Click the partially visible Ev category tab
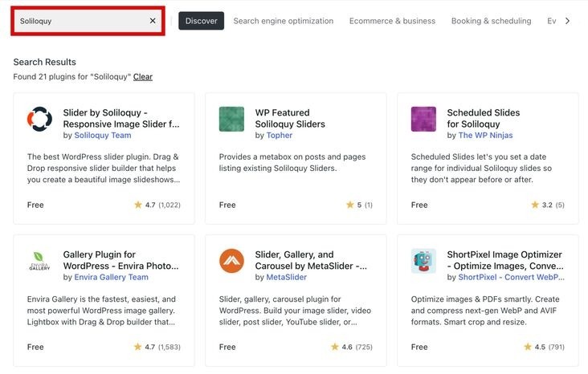588x374 pixels. coord(552,21)
